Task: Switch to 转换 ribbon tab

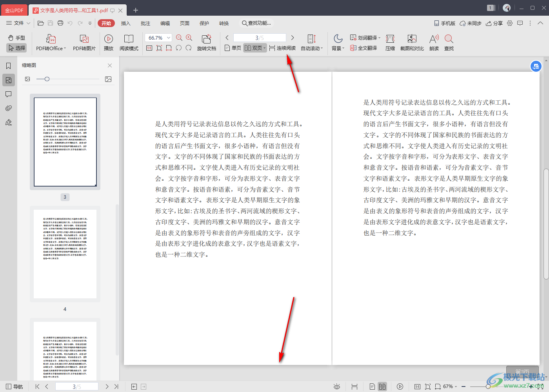Action: [224, 23]
